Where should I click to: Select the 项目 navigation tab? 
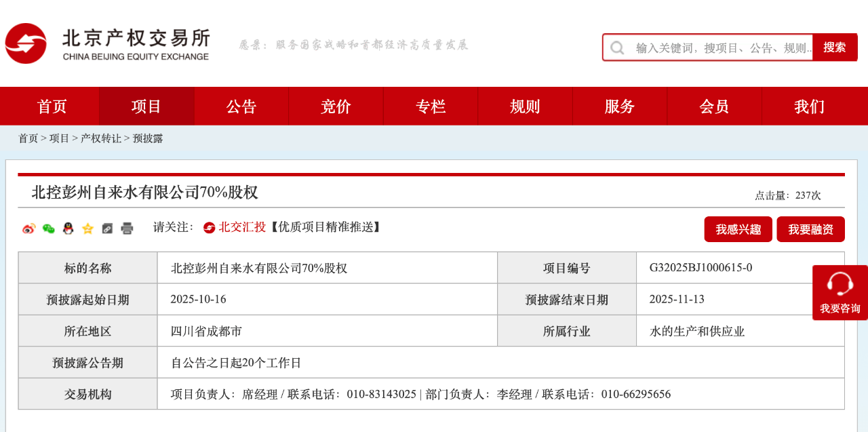(x=146, y=106)
